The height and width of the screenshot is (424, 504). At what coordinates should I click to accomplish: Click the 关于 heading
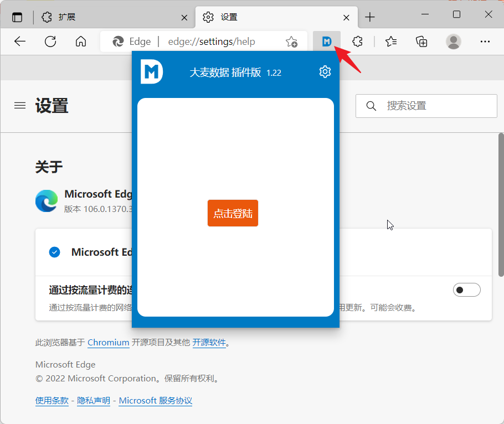49,167
